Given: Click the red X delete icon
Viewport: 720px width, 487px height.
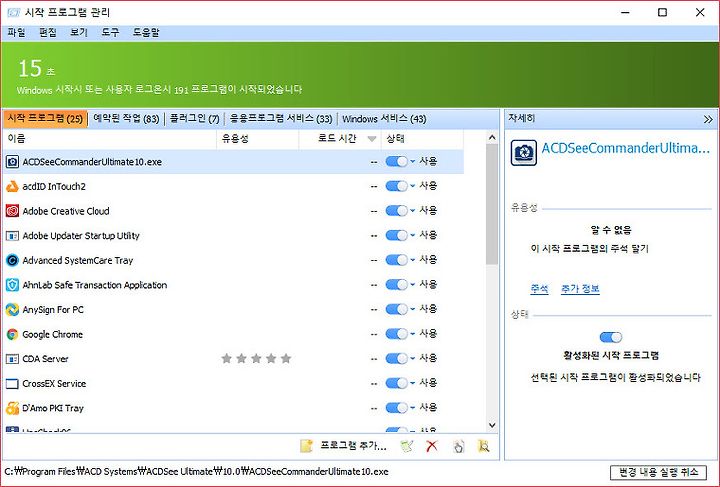Looking at the screenshot, I should pyautogui.click(x=432, y=446).
